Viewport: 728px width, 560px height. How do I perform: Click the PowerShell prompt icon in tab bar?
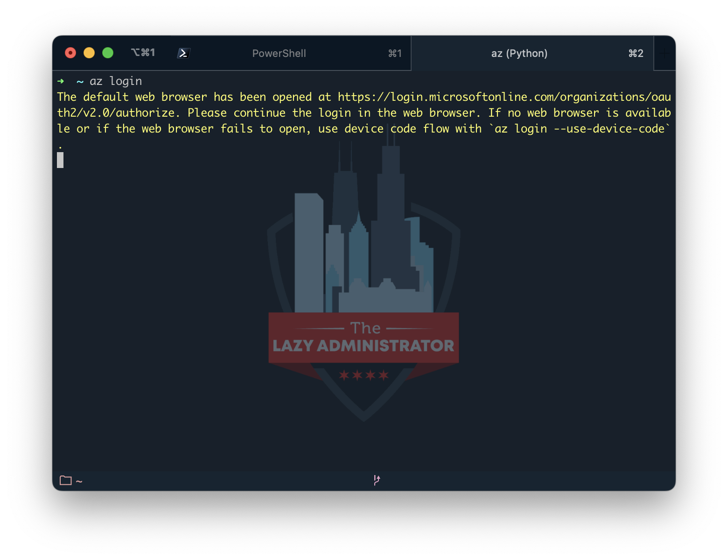[x=183, y=53]
